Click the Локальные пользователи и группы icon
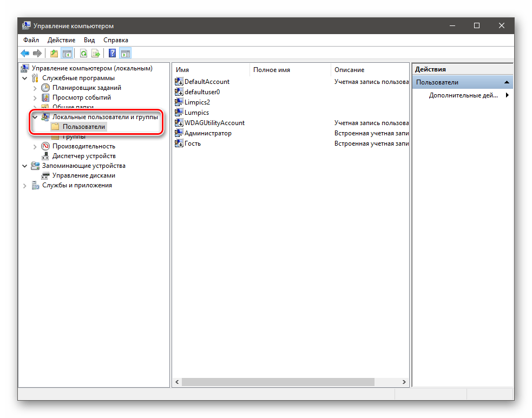The height and width of the screenshot is (418, 532). (x=45, y=117)
